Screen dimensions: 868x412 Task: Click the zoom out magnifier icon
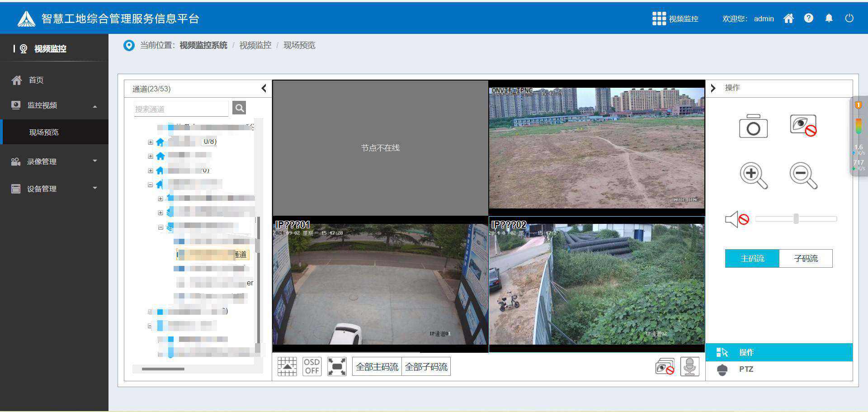click(x=803, y=175)
